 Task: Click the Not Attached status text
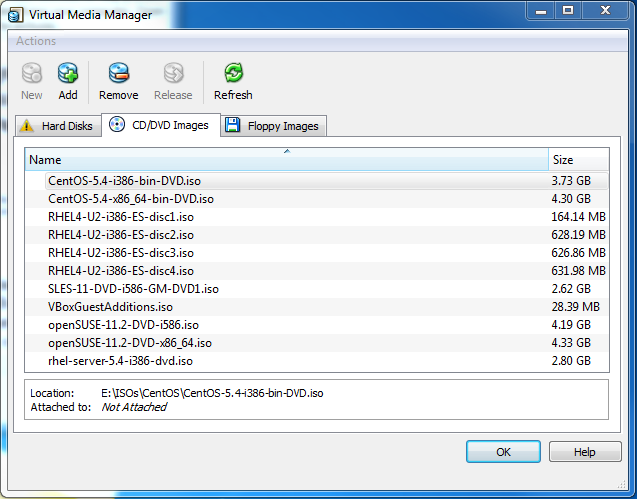click(134, 407)
